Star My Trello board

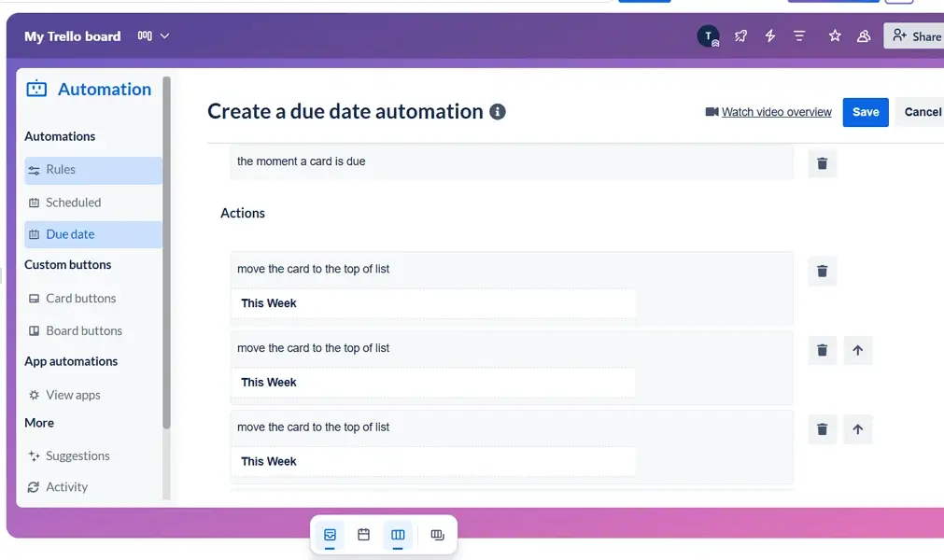pyautogui.click(x=835, y=35)
